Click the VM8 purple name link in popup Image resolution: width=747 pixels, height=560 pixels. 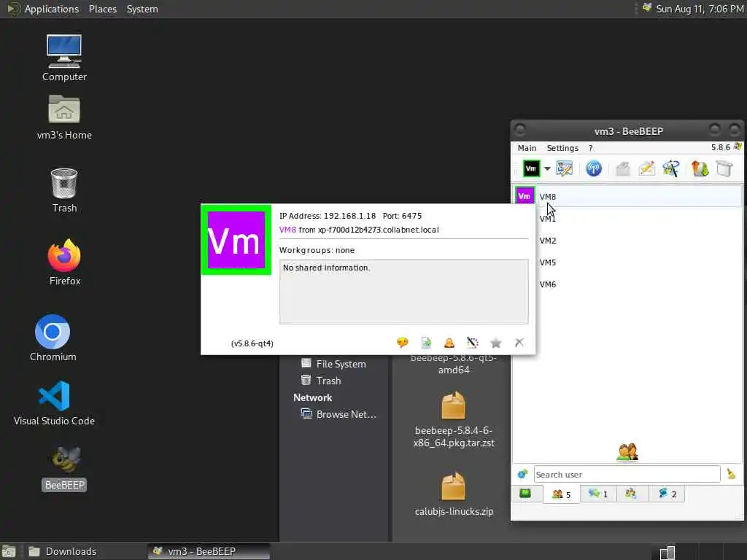point(287,230)
